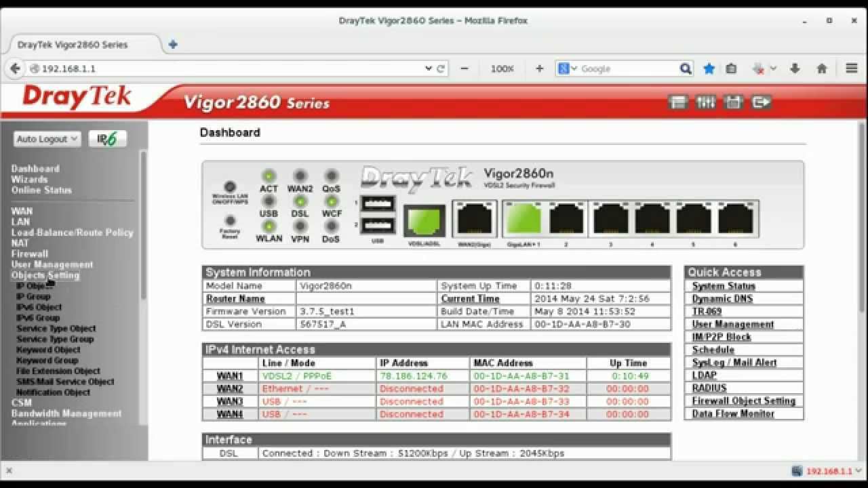This screenshot has width=868, height=488.
Task: Open Firewall Object Setting quick link
Action: point(743,401)
